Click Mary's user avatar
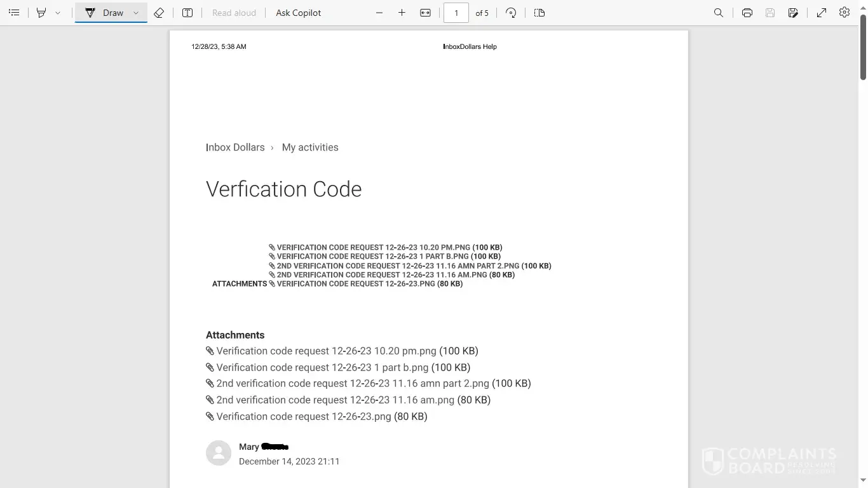Image resolution: width=868 pixels, height=488 pixels. (219, 453)
